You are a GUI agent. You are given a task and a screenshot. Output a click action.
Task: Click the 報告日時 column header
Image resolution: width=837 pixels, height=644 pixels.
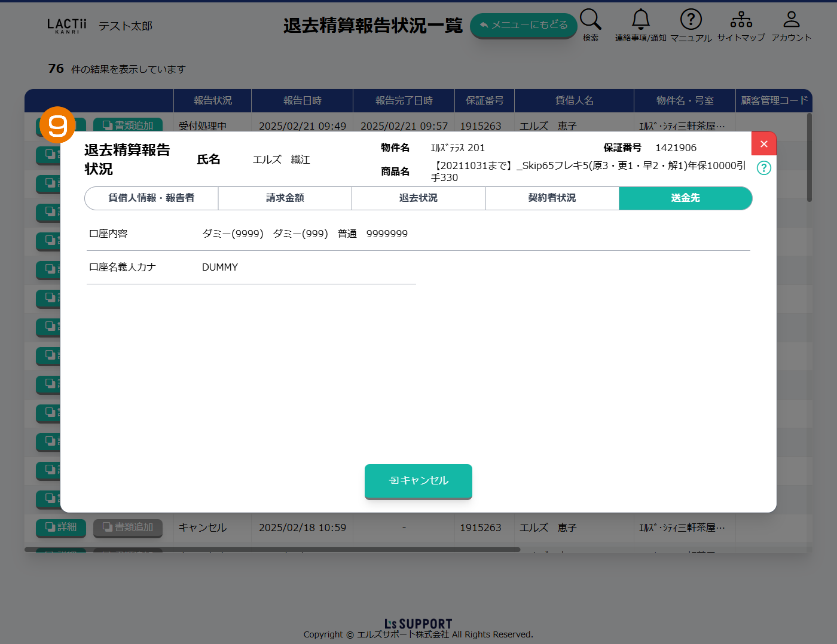click(302, 100)
